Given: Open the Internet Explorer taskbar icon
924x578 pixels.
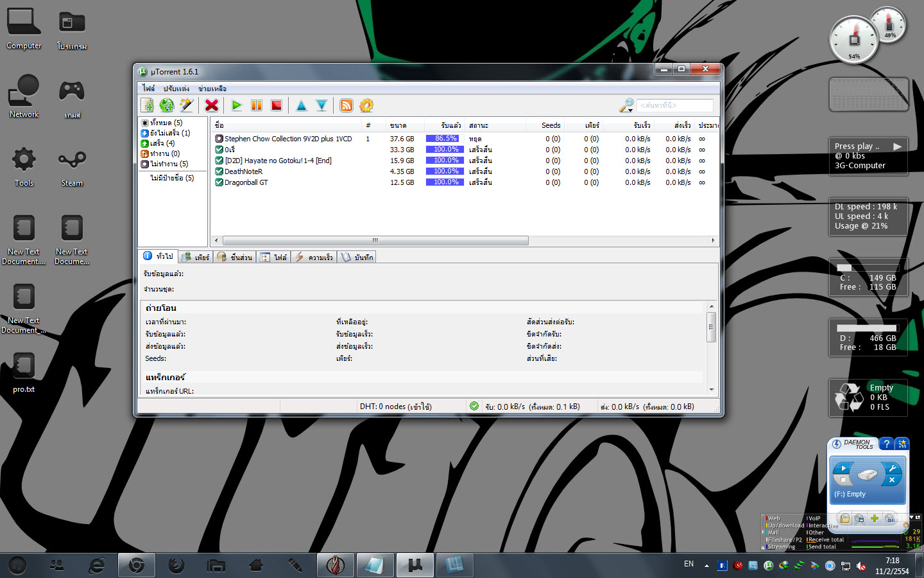Looking at the screenshot, I should pyautogui.click(x=96, y=565).
